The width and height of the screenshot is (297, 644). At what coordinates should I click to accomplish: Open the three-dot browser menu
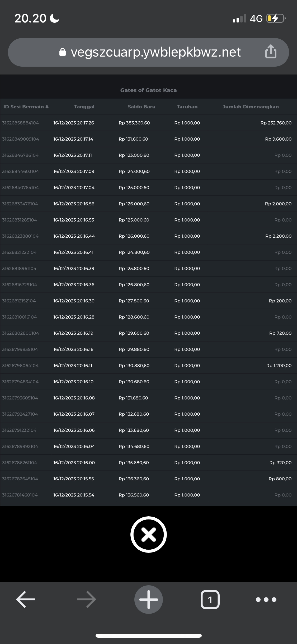click(x=266, y=599)
